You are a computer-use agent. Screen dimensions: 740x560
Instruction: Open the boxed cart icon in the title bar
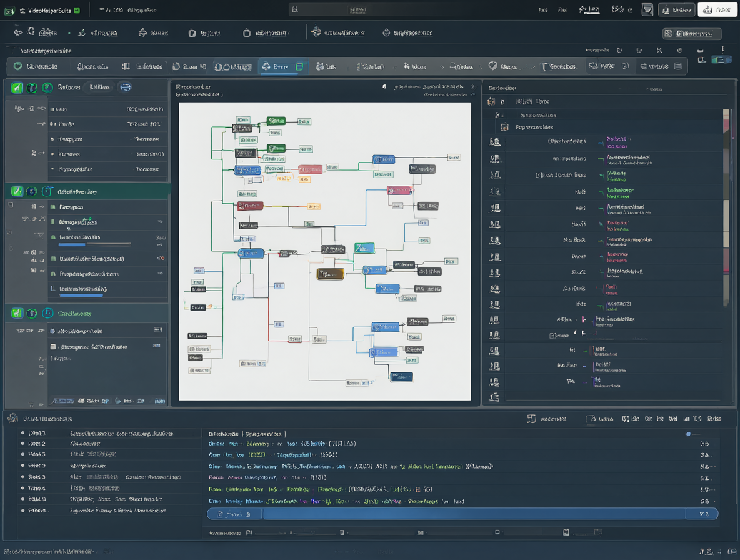tap(647, 9)
